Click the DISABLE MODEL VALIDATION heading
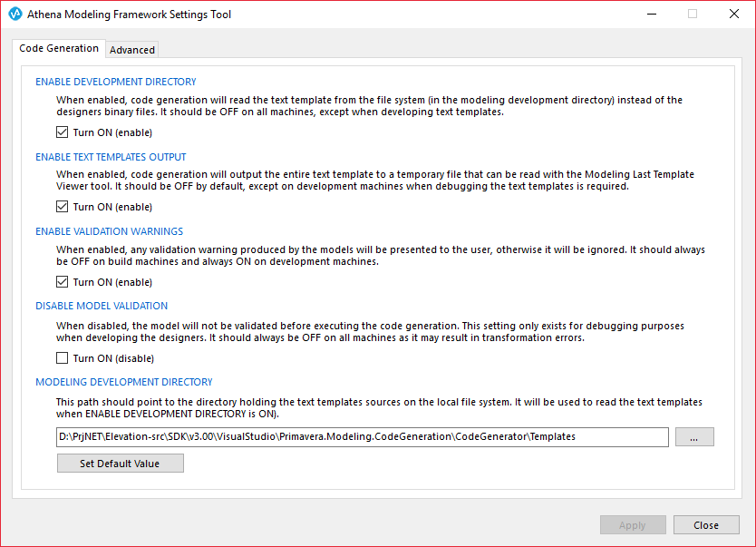 tap(102, 306)
